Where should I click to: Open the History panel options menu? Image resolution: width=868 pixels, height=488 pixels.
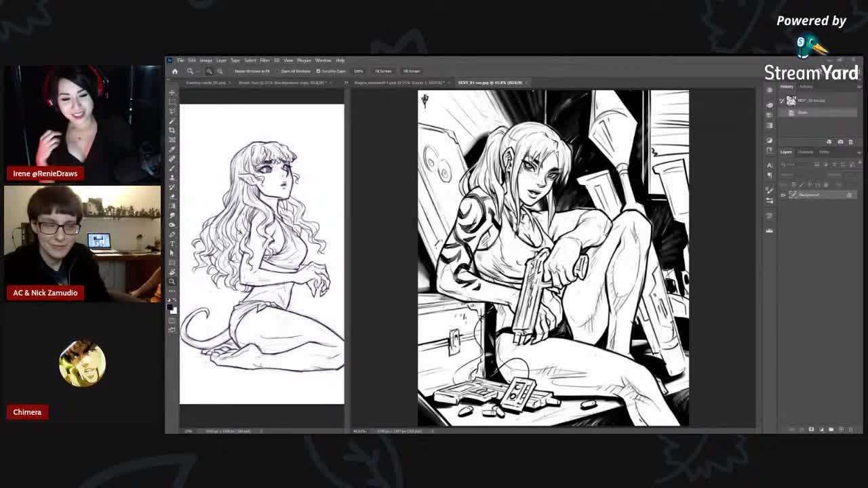(x=860, y=87)
